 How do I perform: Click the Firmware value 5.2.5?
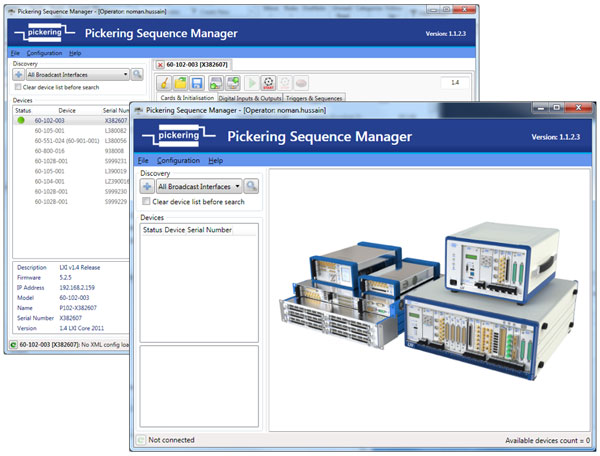pyautogui.click(x=65, y=277)
